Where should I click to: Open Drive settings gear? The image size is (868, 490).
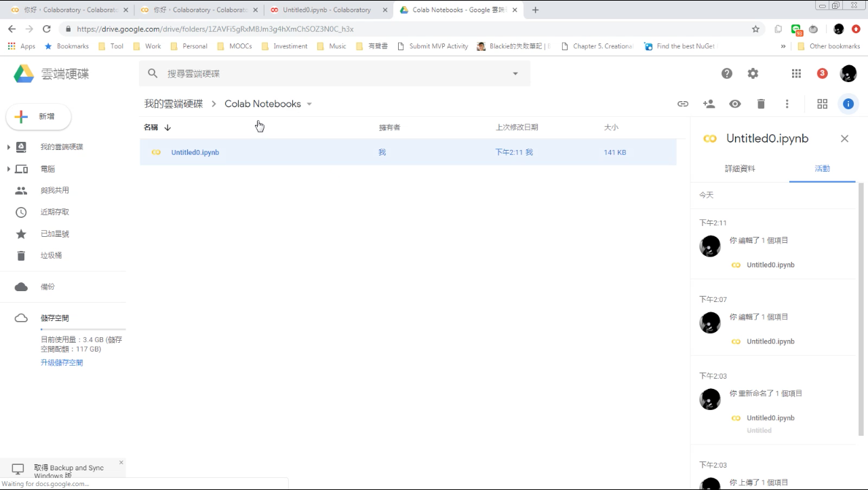coord(753,73)
